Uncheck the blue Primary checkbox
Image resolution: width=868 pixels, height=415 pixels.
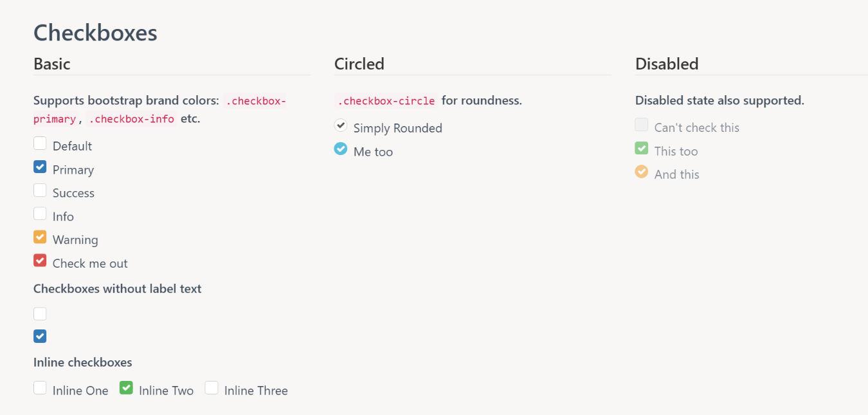tap(40, 167)
